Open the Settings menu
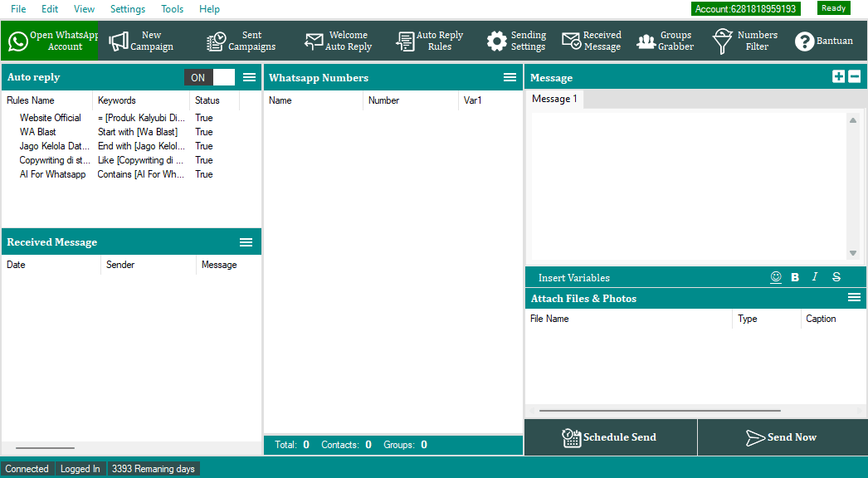This screenshot has height=478, width=868. (x=128, y=9)
